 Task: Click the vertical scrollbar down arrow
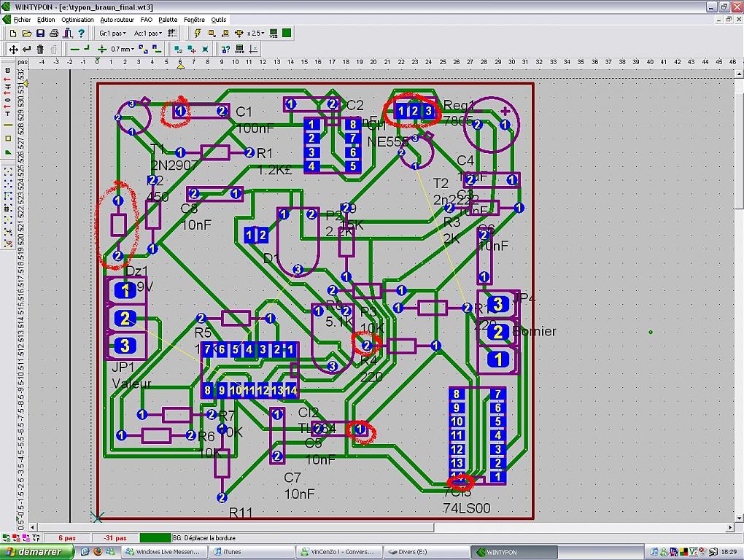tap(739, 518)
